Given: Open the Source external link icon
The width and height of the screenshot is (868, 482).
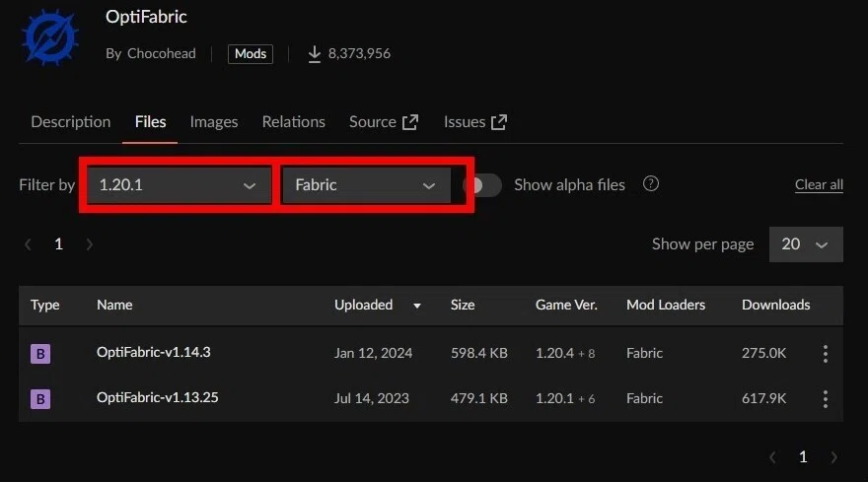Looking at the screenshot, I should (x=410, y=122).
